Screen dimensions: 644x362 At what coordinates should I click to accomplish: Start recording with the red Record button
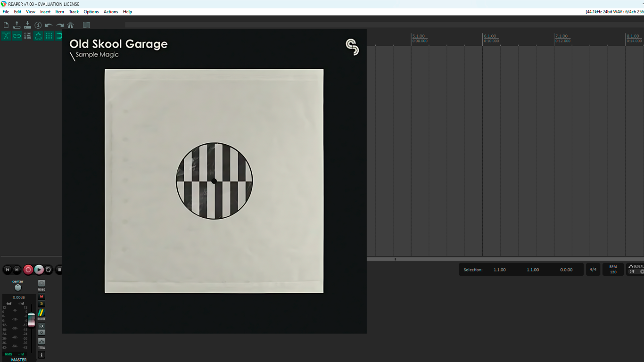(28, 270)
